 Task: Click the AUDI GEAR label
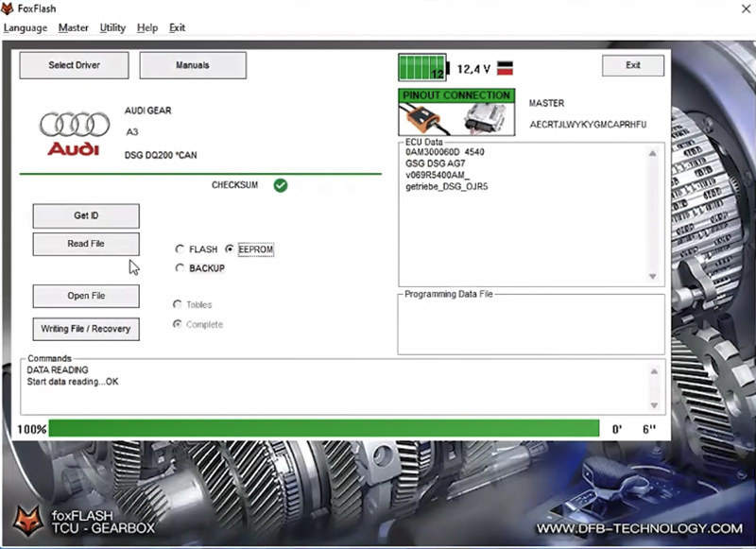coord(148,111)
